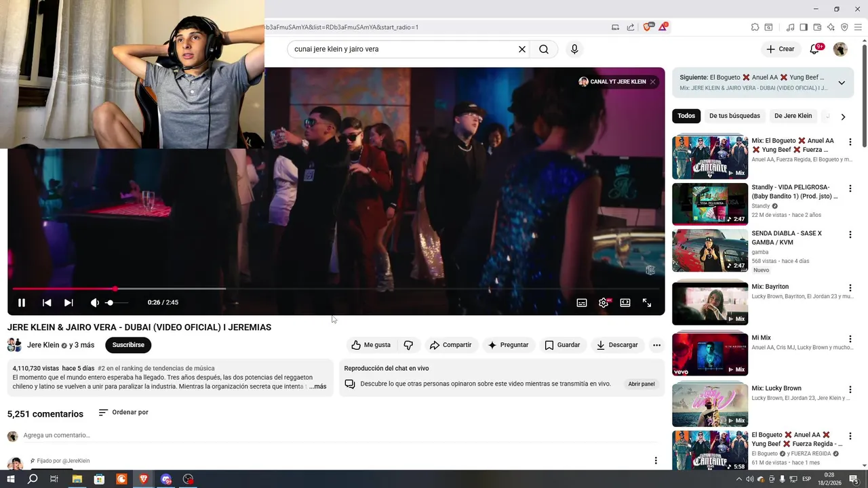Screen dimensions: 868x488
Task: Open the Leo AI sparkle icon
Action: [831, 27]
